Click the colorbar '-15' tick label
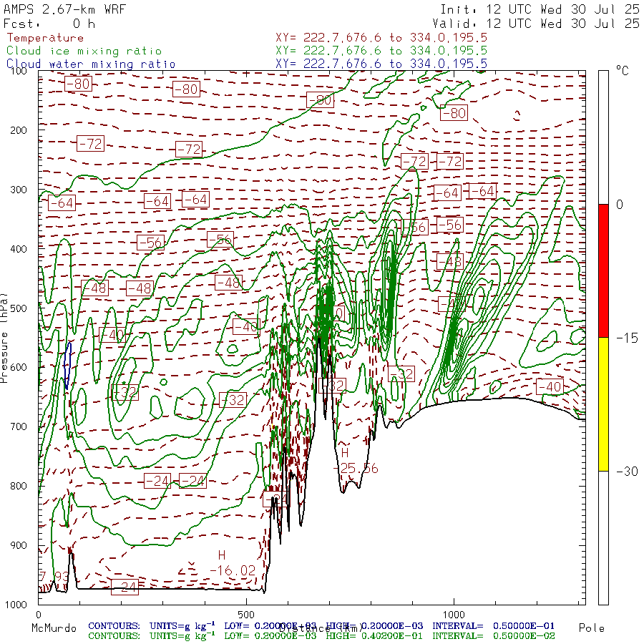 coord(627,338)
